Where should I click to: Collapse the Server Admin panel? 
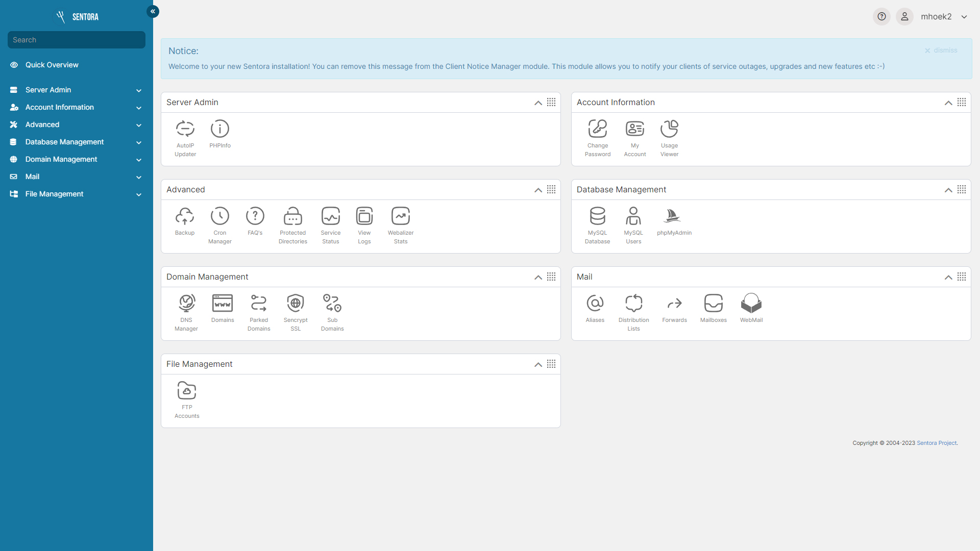(x=538, y=103)
